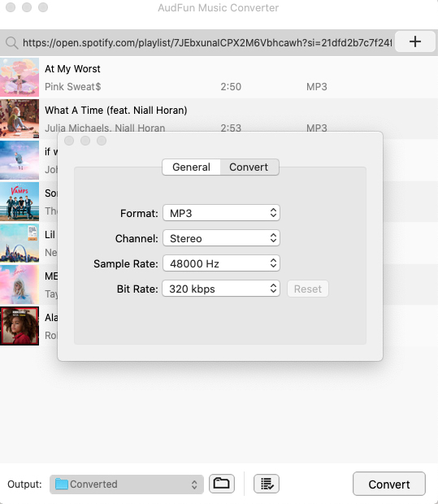
Task: Click the Convert button at bottom right
Action: pyautogui.click(x=388, y=484)
